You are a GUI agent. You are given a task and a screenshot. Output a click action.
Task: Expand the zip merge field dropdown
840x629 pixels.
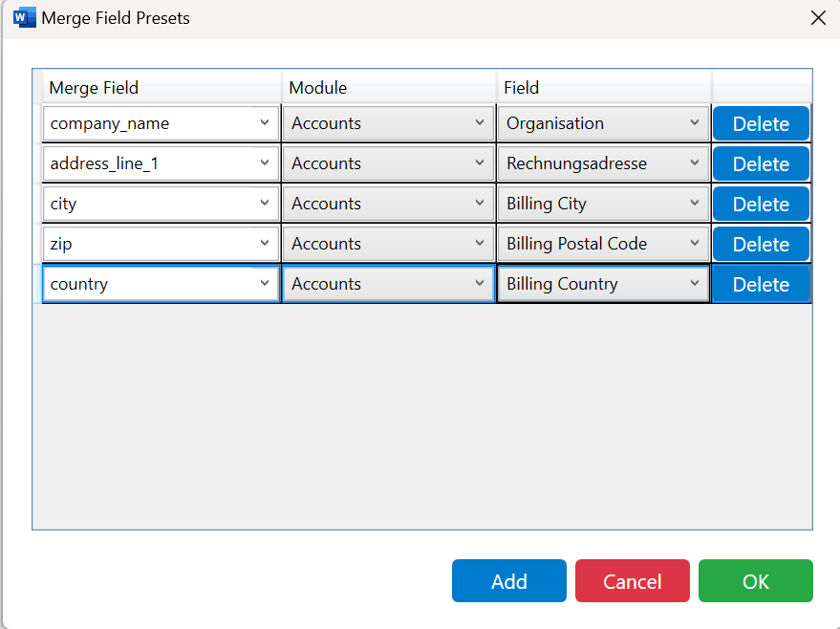161,244
